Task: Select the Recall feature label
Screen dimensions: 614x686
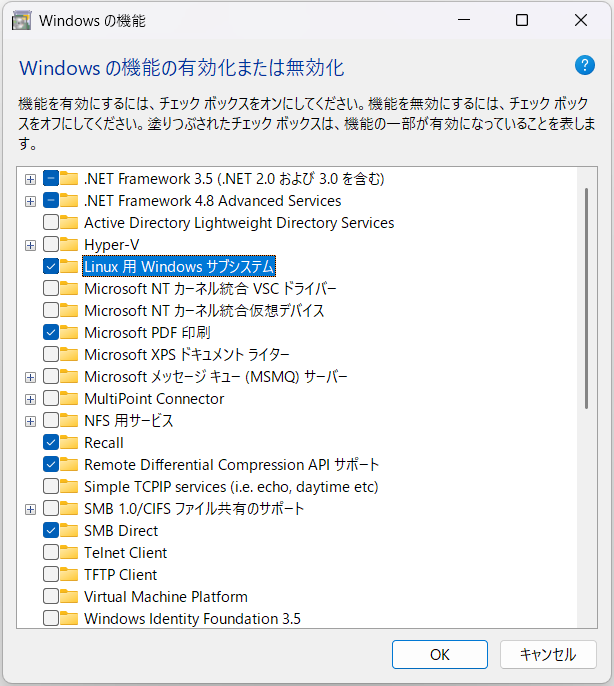Action: tap(104, 443)
